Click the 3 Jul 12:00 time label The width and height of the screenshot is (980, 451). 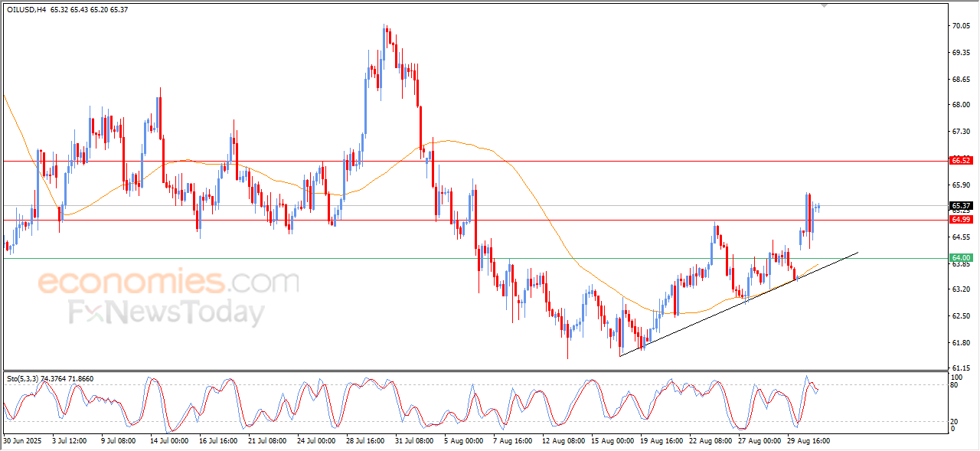pyautogui.click(x=69, y=441)
